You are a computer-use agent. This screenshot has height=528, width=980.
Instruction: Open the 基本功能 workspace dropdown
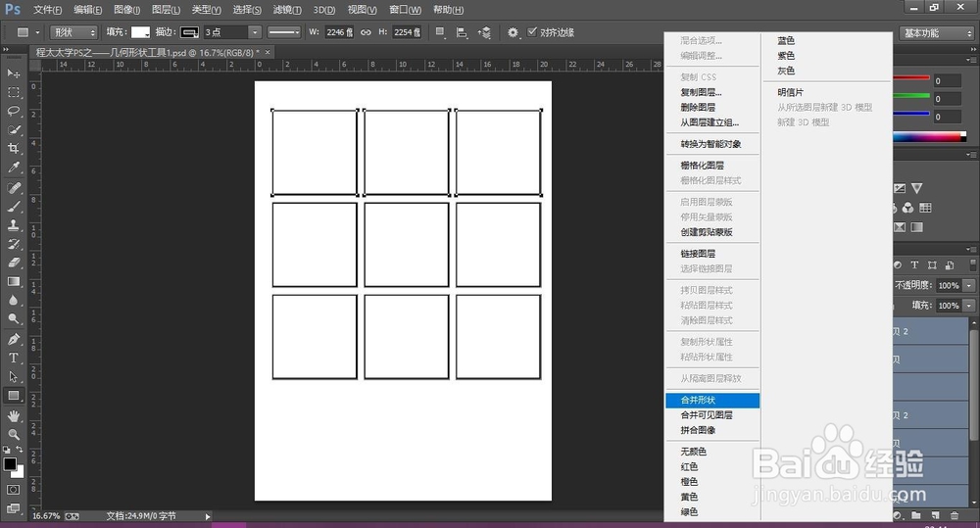pyautogui.click(x=937, y=33)
